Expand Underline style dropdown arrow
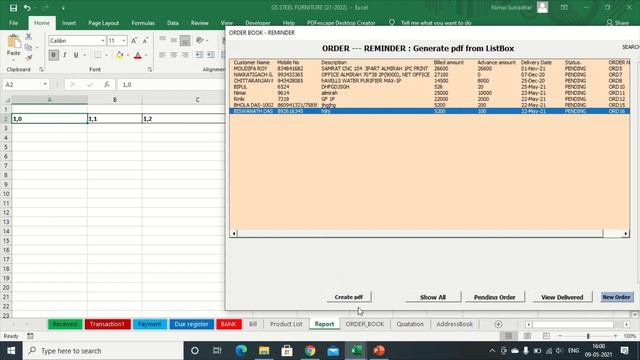This screenshot has height=360, width=640. coord(84,55)
